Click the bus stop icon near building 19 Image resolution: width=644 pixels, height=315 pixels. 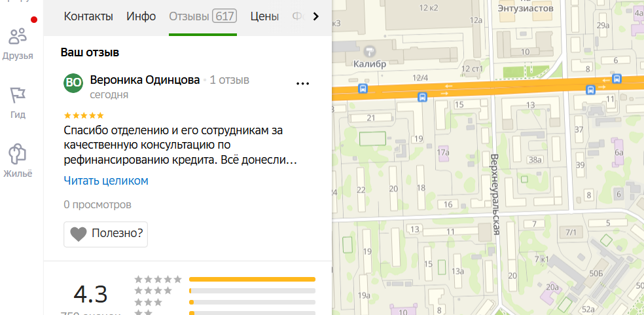(x=422, y=97)
